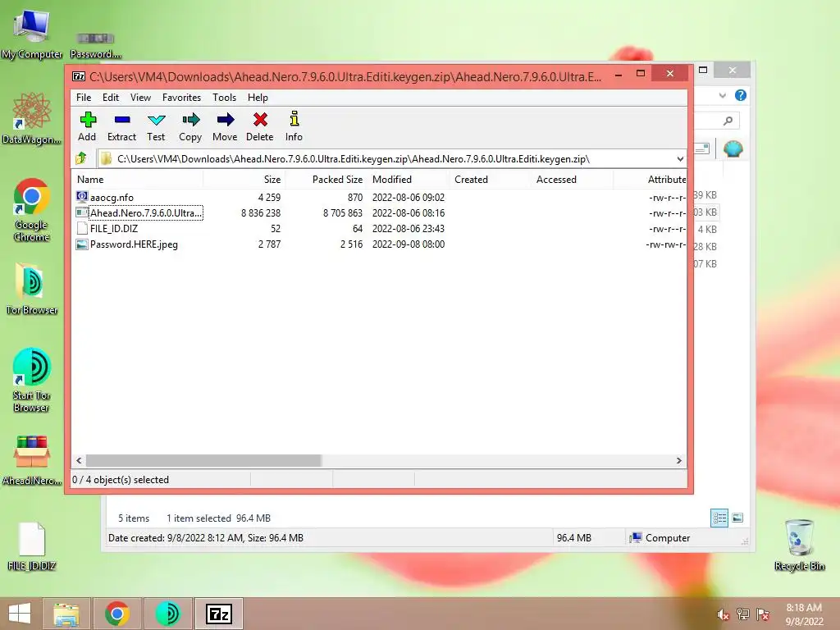The width and height of the screenshot is (840, 630).
Task: Click the muted volume tray icon
Action: (724, 614)
